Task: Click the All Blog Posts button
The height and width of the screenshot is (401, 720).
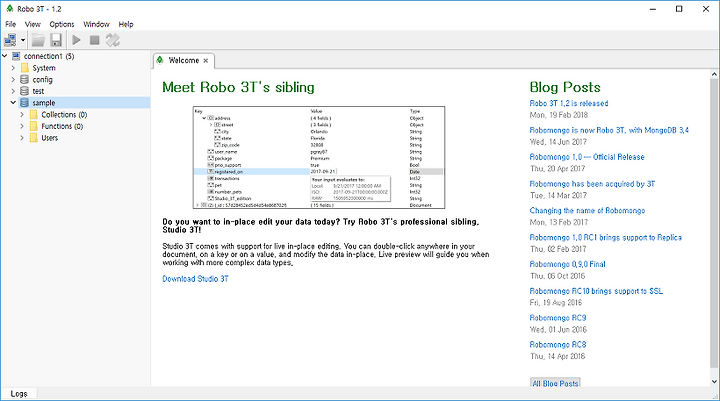Action: tap(555, 383)
